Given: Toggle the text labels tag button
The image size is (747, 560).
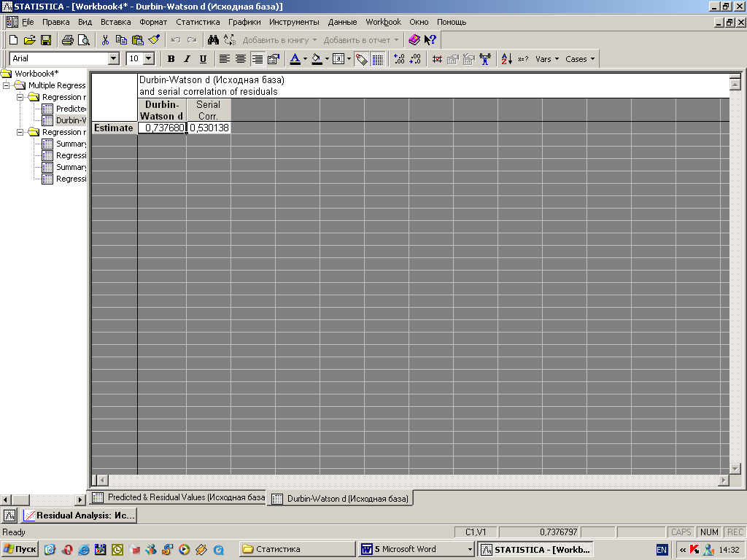Looking at the screenshot, I should (x=362, y=59).
